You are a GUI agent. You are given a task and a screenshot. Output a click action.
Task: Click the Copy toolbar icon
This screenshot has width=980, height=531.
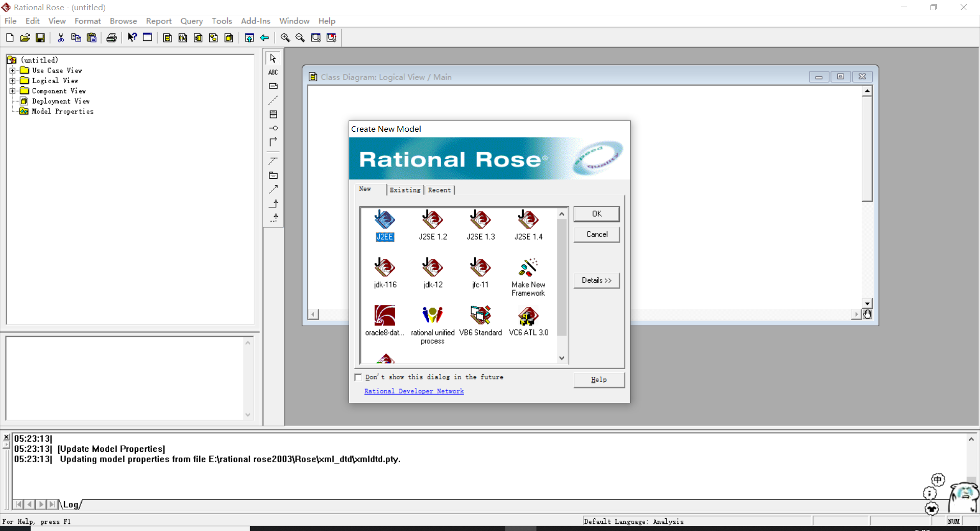(x=76, y=38)
